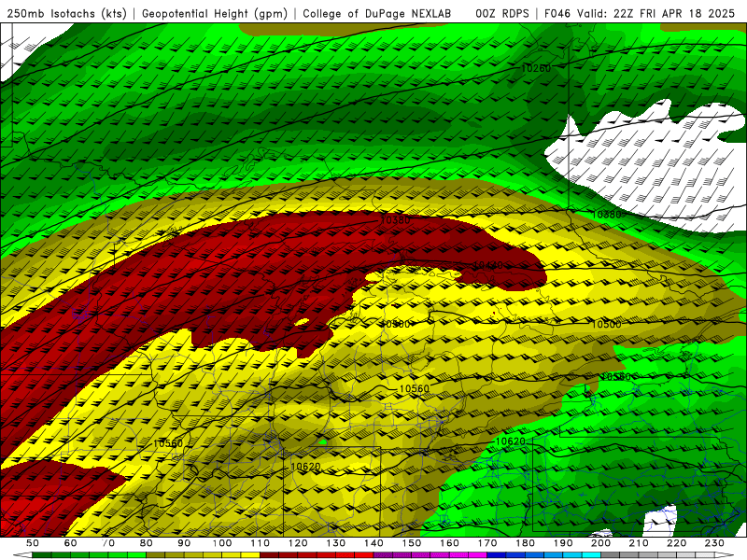Select the 'Valid: 22Z FRI APR 18 2025' timestamp
747x560 pixels.
(656, 13)
